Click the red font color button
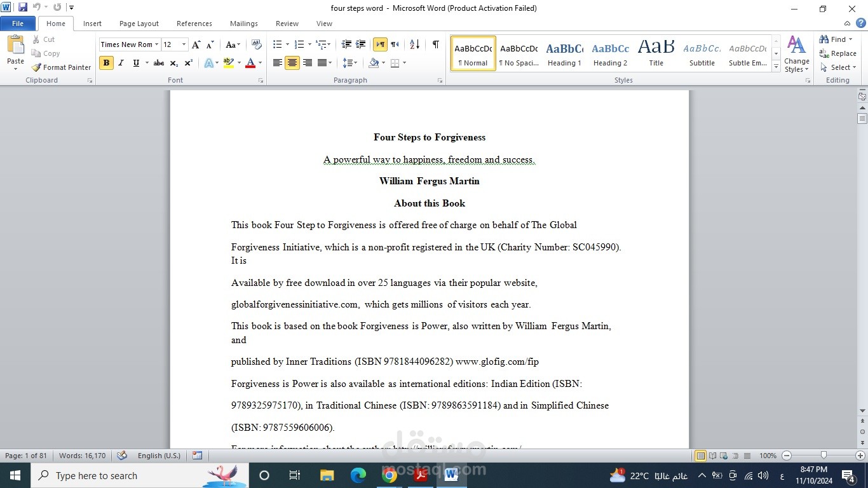This screenshot has height=488, width=868. coord(250,63)
